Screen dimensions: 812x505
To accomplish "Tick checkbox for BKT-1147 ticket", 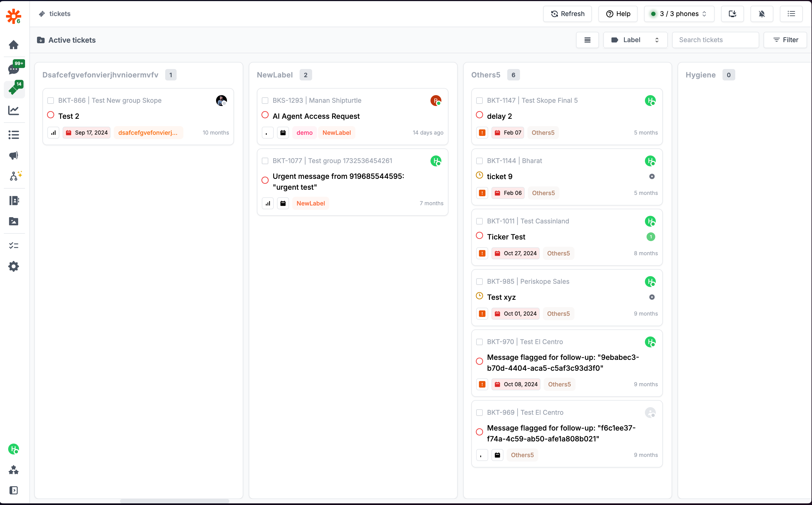I will point(479,101).
